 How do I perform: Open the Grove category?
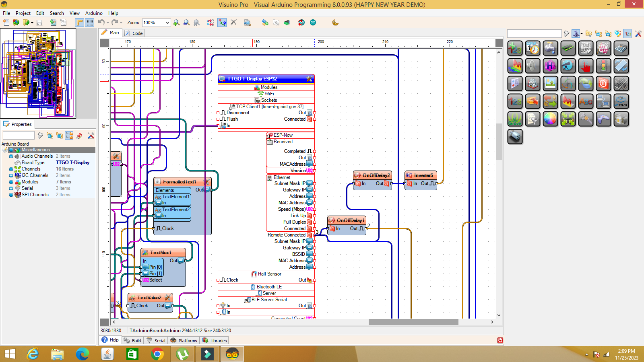[515, 119]
